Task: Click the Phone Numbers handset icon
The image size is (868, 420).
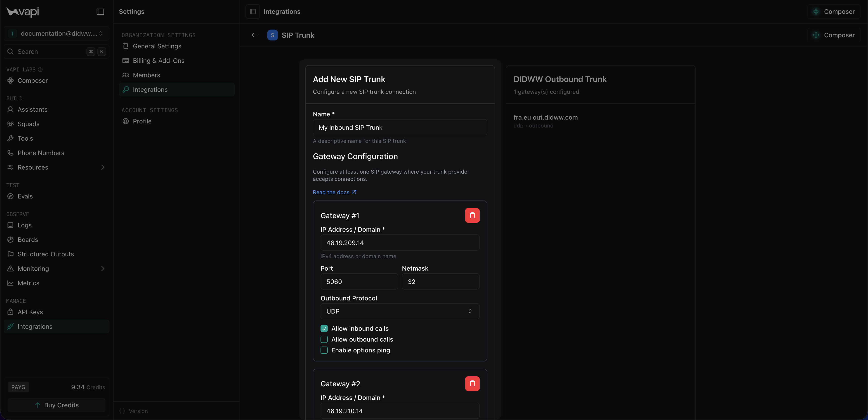Action: (10, 153)
